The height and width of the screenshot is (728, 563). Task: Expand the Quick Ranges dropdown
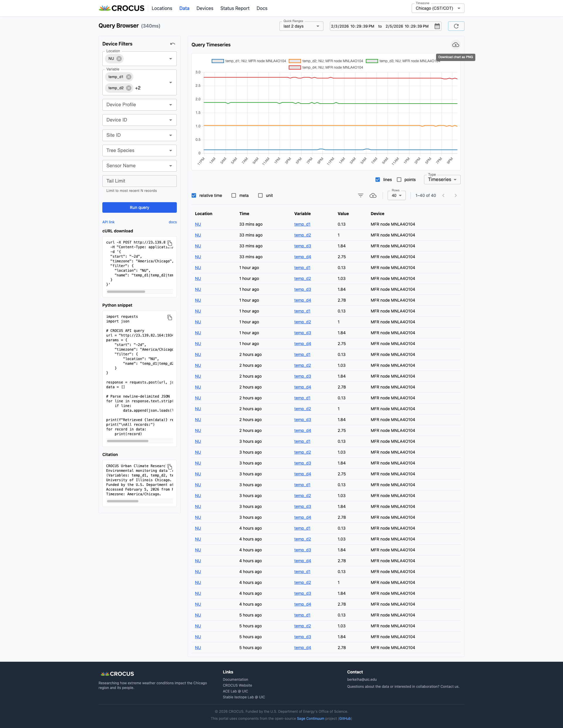coord(301,26)
